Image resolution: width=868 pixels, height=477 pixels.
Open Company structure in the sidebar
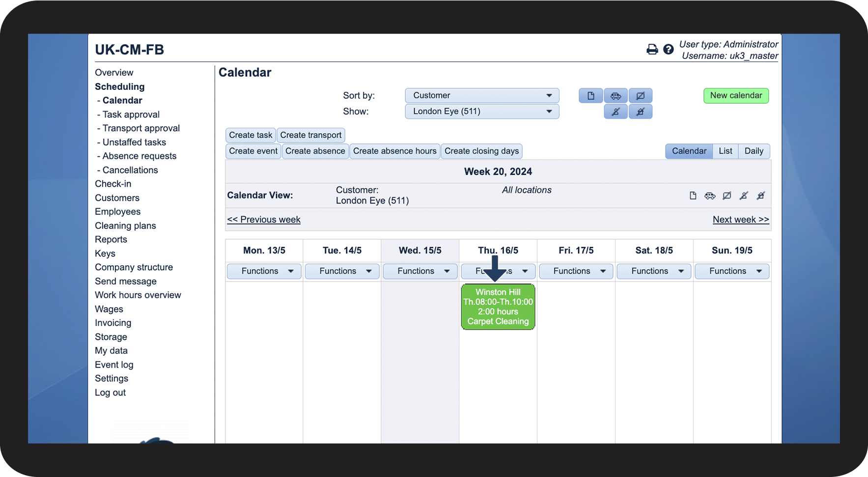134,267
